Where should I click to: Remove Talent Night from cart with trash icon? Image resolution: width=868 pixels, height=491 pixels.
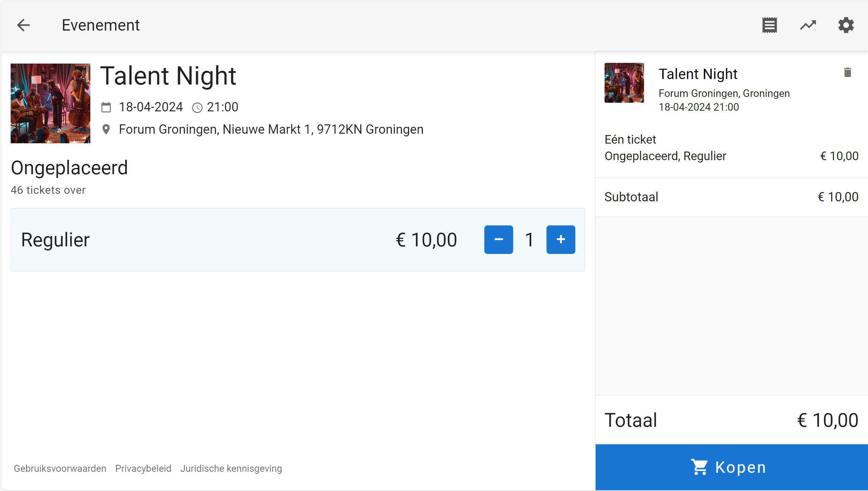pyautogui.click(x=847, y=72)
